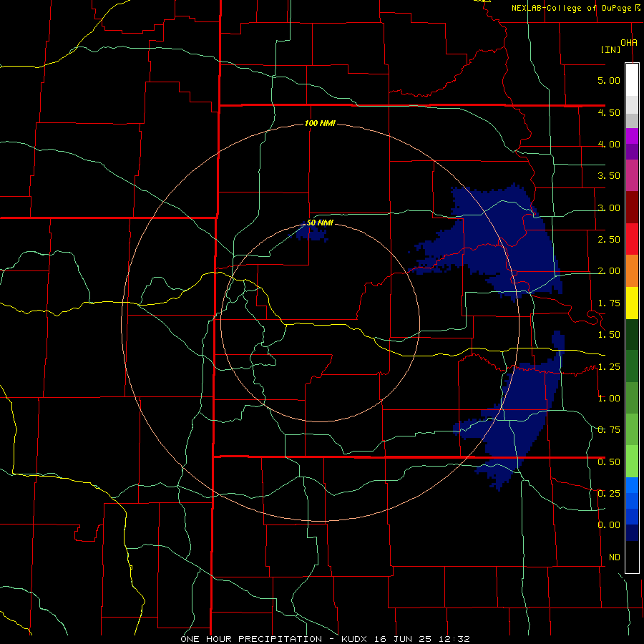The width and height of the screenshot is (644, 644).
Task: Select the black ND swatch in the legend
Action: tap(632, 557)
